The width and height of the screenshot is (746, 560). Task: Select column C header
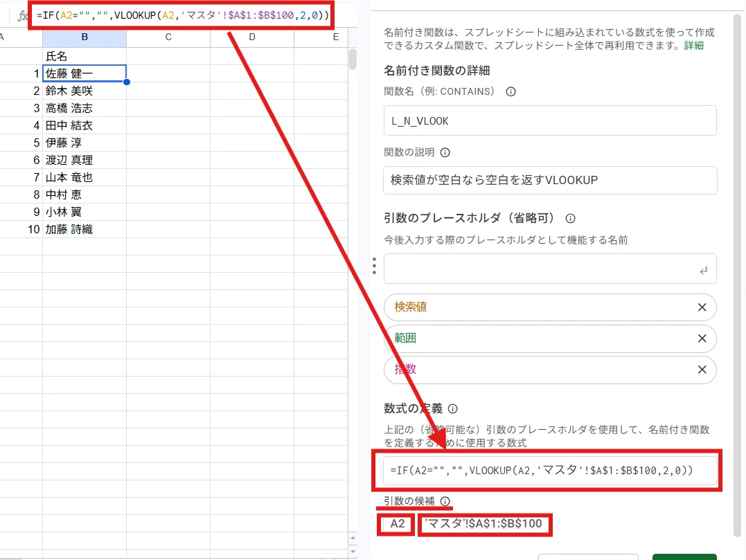168,37
